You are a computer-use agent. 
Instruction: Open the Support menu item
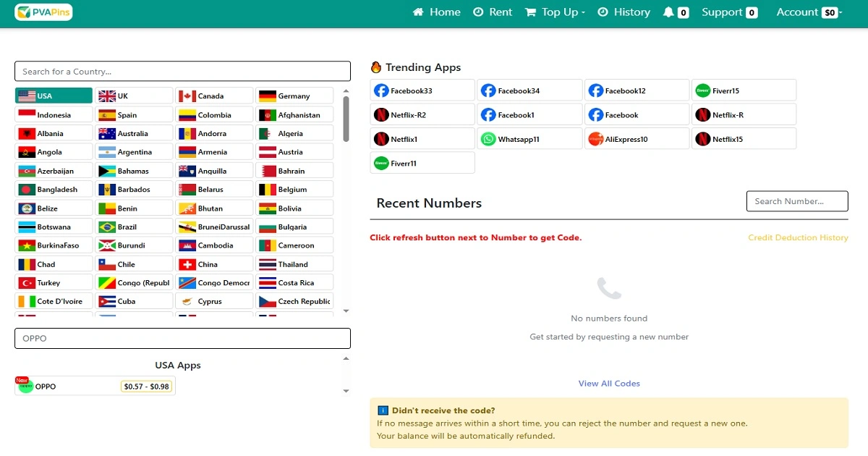729,12
